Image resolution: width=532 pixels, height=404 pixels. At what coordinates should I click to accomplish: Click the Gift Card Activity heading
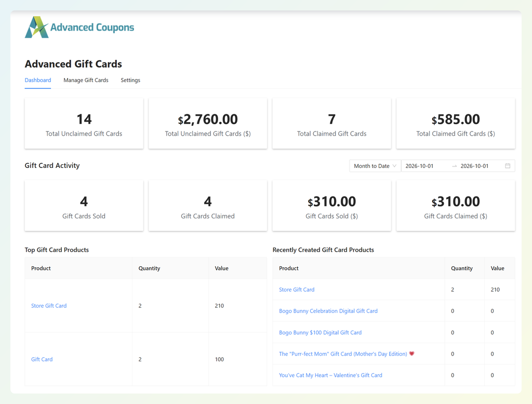pyautogui.click(x=52, y=165)
